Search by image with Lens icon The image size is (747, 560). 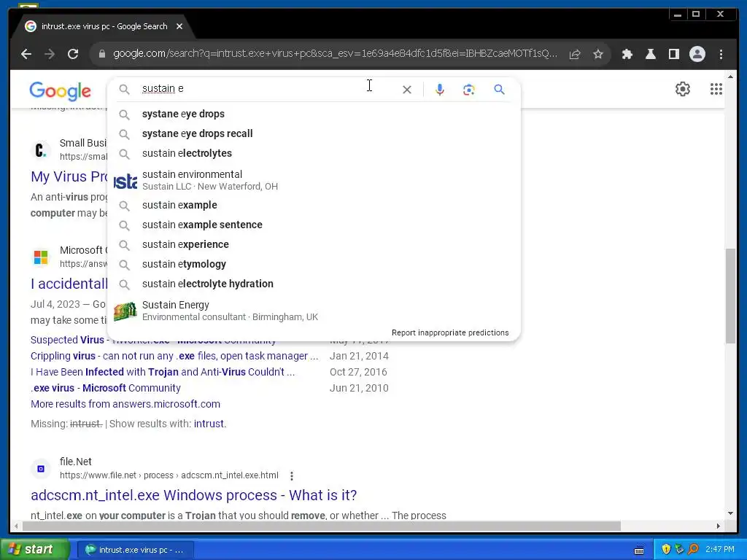pyautogui.click(x=469, y=90)
